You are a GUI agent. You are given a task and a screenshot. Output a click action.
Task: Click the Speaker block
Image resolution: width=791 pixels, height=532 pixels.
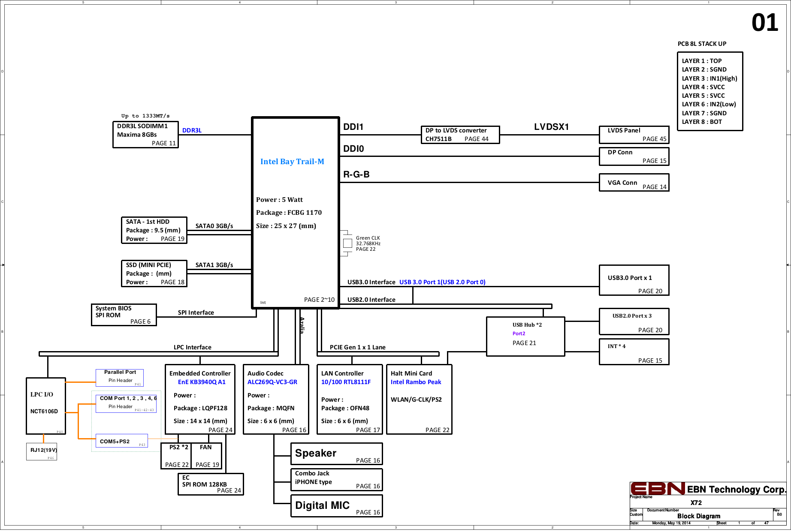coord(336,454)
